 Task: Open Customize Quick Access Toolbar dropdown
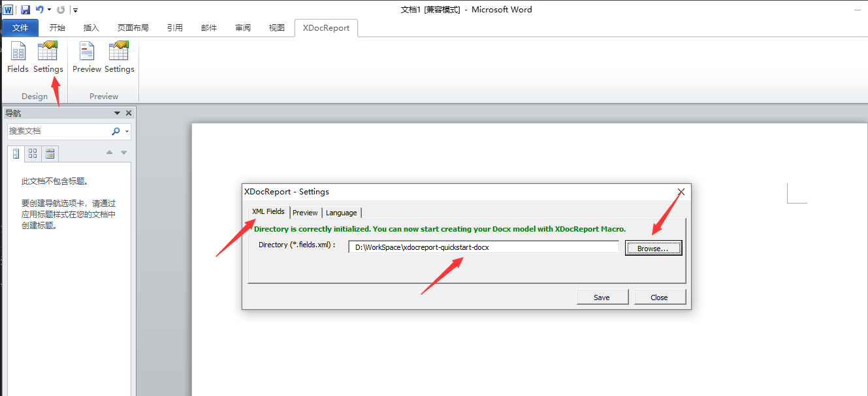click(x=75, y=10)
